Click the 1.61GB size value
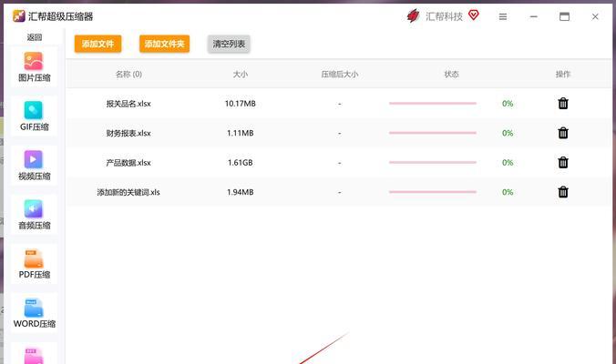Viewport: 616px width, 364px height. tap(240, 162)
